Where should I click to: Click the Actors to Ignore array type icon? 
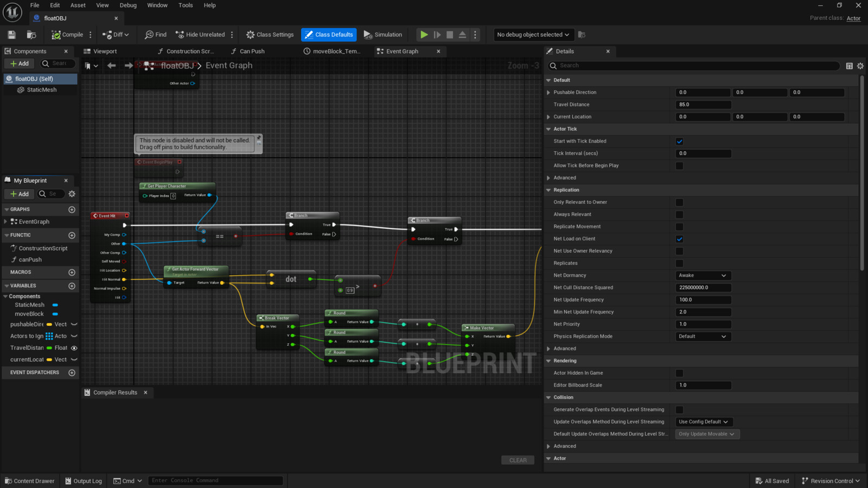49,336
